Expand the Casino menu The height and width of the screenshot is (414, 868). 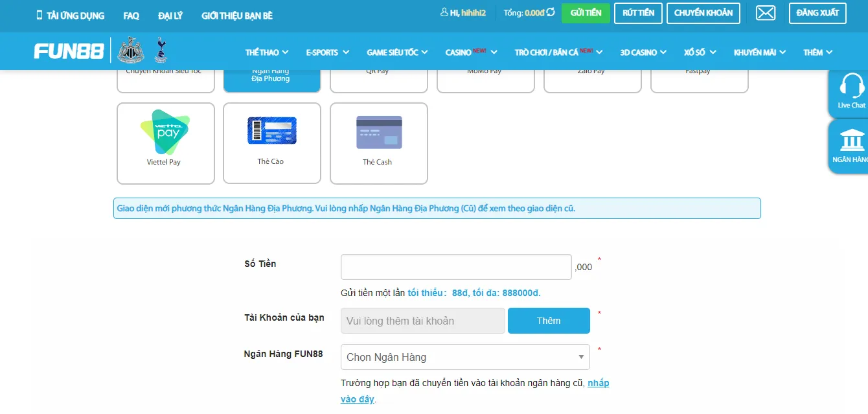(471, 52)
